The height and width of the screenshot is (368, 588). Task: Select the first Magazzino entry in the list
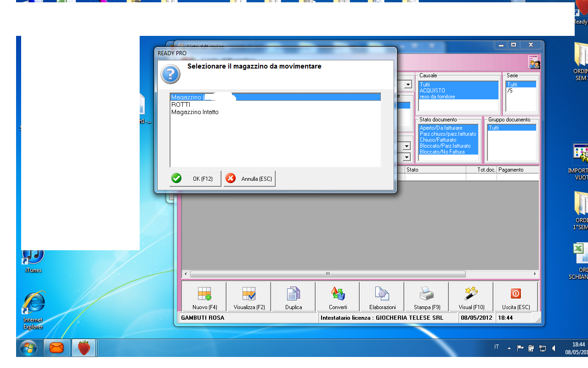click(275, 97)
